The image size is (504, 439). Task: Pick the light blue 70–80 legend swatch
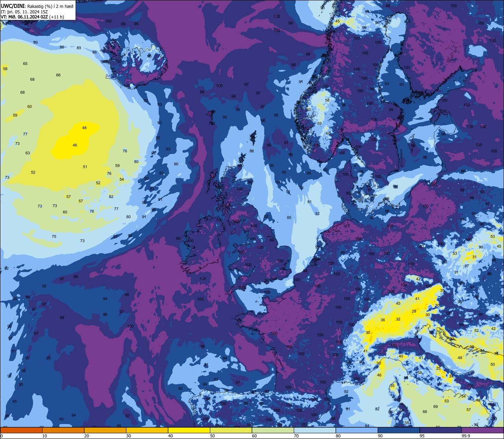tap(315, 430)
